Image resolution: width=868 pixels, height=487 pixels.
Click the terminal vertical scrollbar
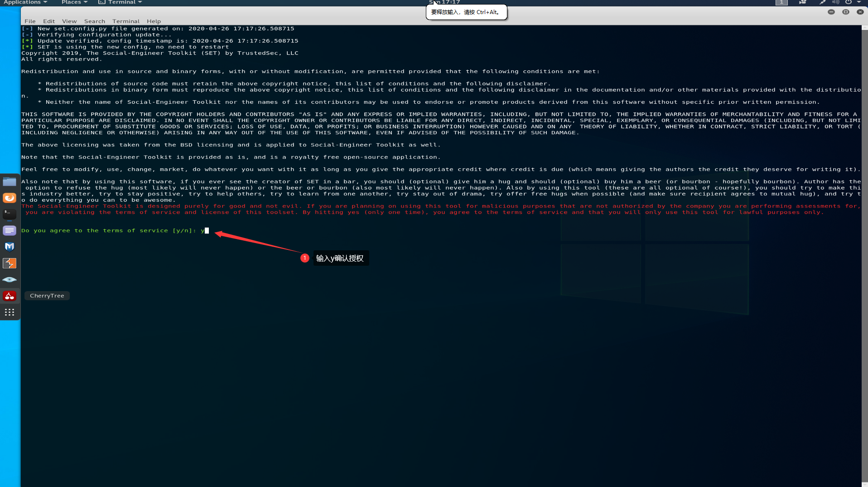click(865, 256)
